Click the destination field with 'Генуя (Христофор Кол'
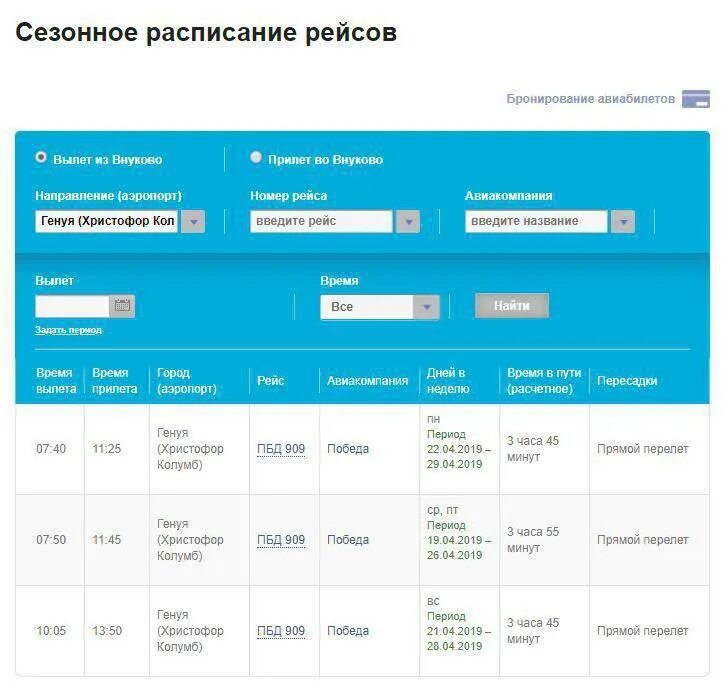Viewport: 726px width, 687px height. 106,222
